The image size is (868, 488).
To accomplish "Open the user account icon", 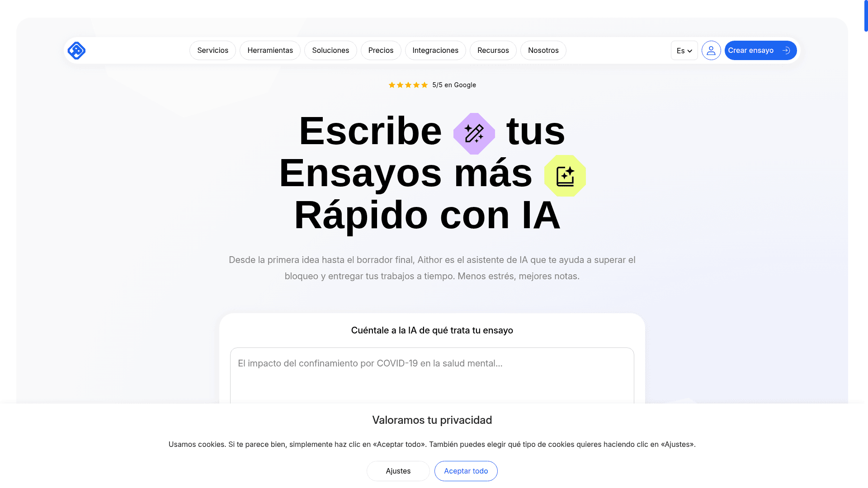I will pos(711,51).
